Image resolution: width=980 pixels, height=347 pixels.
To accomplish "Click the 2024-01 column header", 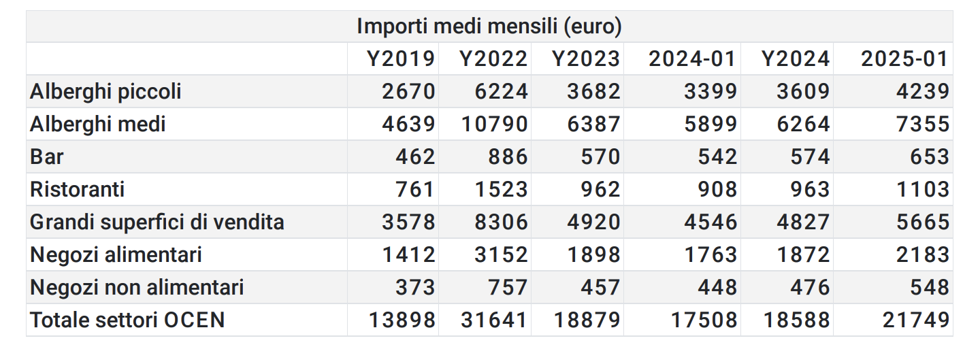I will pos(692,59).
